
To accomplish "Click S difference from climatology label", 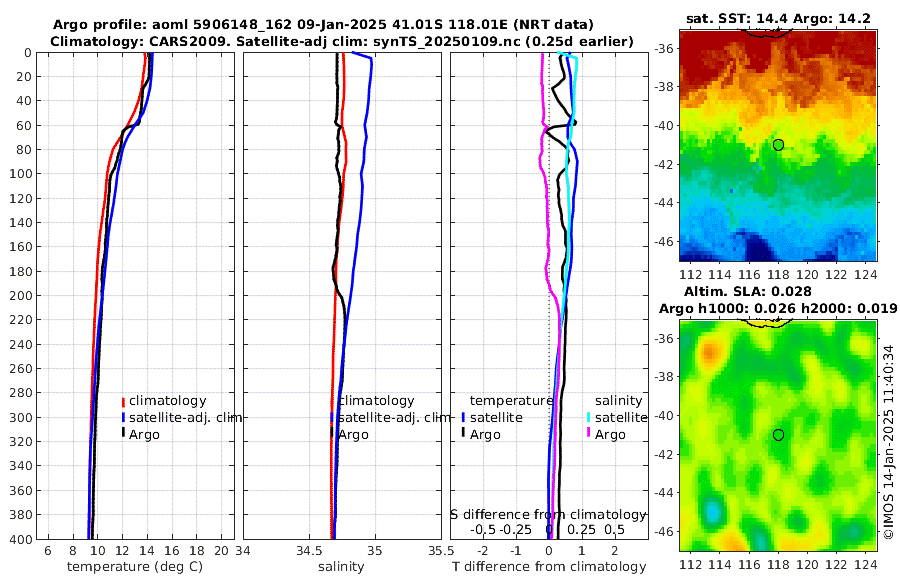I will coord(549,515).
